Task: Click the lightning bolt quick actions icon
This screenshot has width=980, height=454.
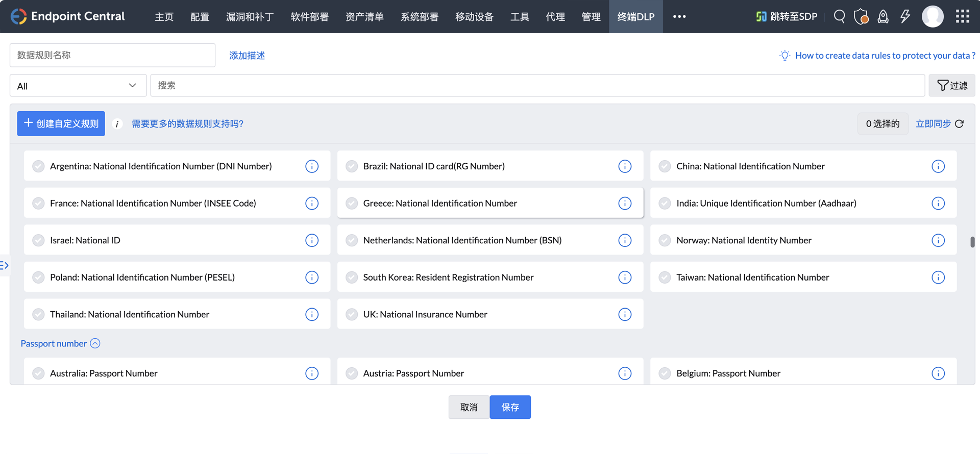Action: (905, 16)
